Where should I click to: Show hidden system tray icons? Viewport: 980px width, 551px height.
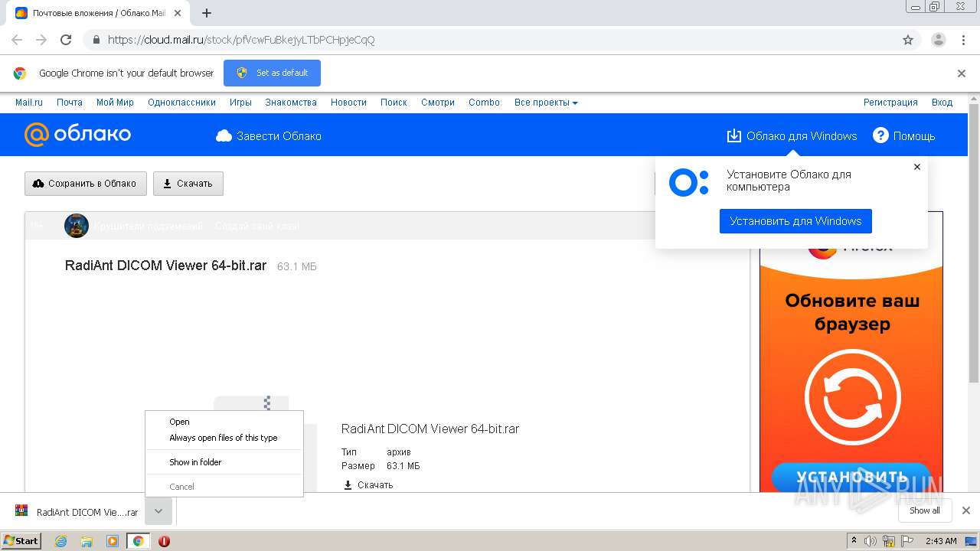pos(854,541)
